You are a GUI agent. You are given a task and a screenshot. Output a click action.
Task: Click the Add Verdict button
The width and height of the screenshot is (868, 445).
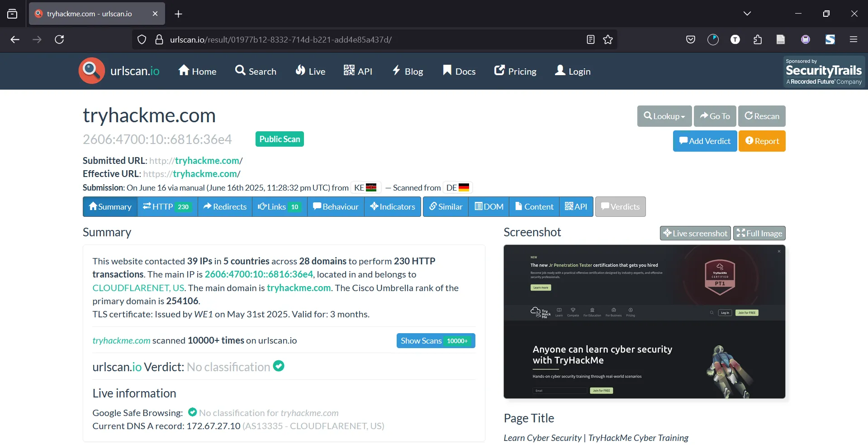[x=705, y=141]
